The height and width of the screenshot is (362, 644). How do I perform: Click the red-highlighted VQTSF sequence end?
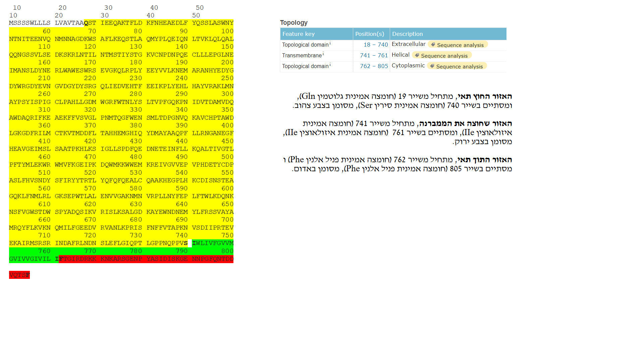(x=19, y=275)
